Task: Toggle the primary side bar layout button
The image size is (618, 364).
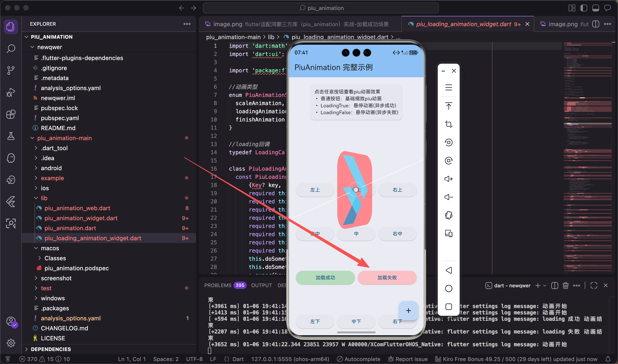Action: 584,8
